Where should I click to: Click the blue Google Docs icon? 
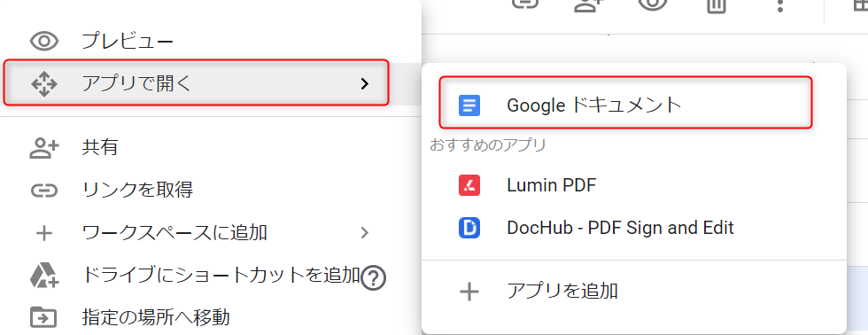pos(469,105)
